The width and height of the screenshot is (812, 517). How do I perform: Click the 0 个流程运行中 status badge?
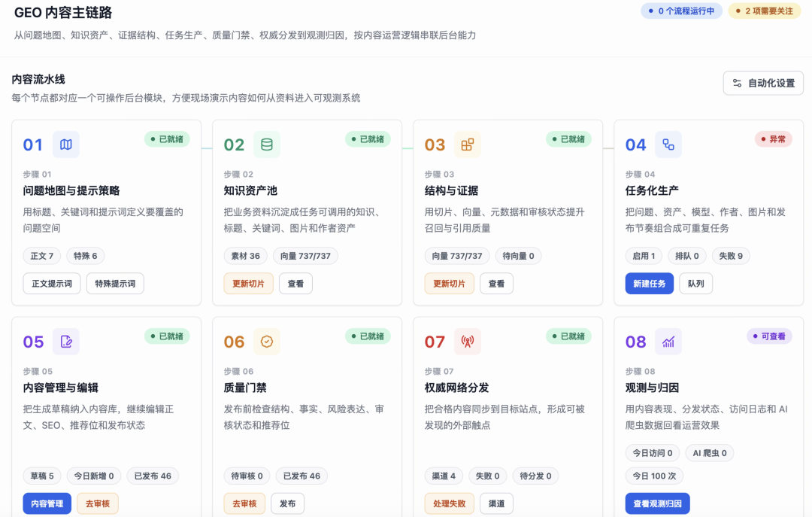(681, 11)
